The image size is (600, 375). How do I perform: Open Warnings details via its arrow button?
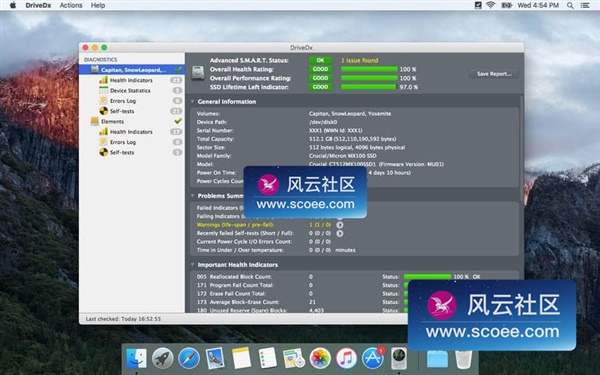click(x=339, y=225)
